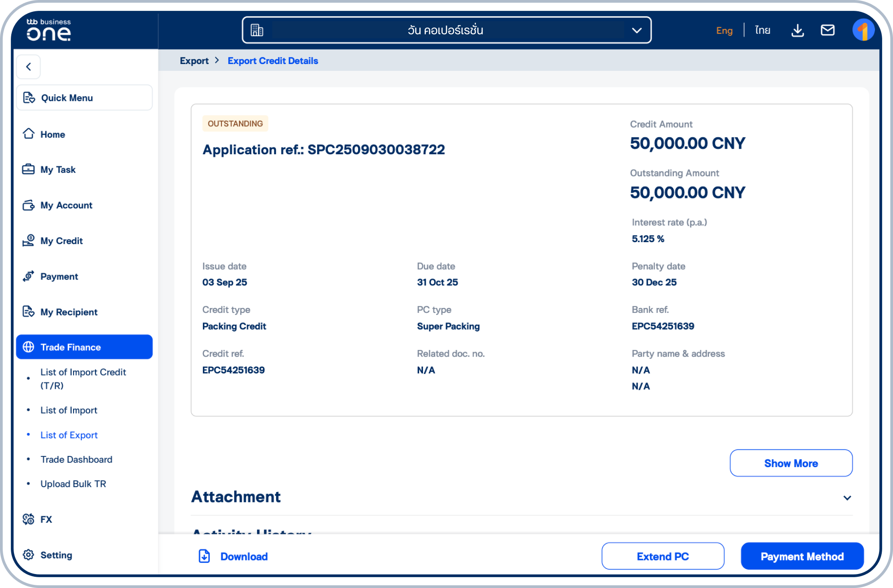
Task: Open List of Export link
Action: tap(69, 435)
